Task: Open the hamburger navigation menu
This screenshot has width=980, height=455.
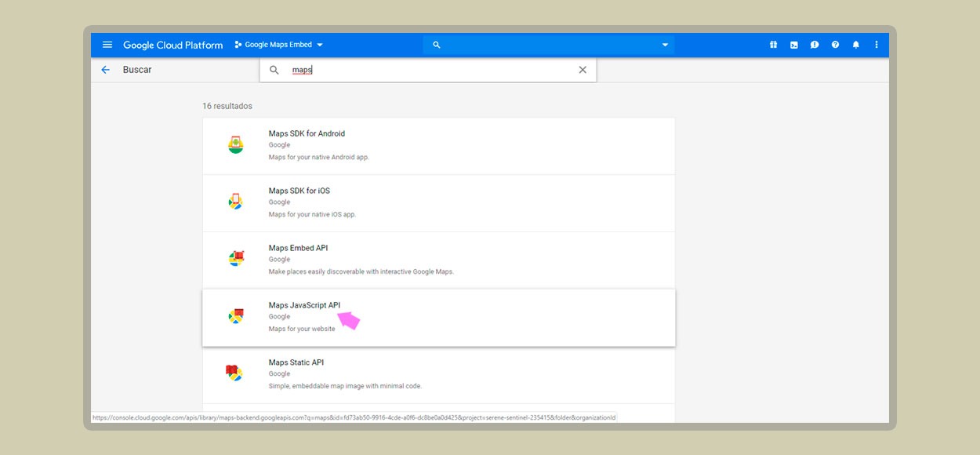Action: click(x=107, y=45)
